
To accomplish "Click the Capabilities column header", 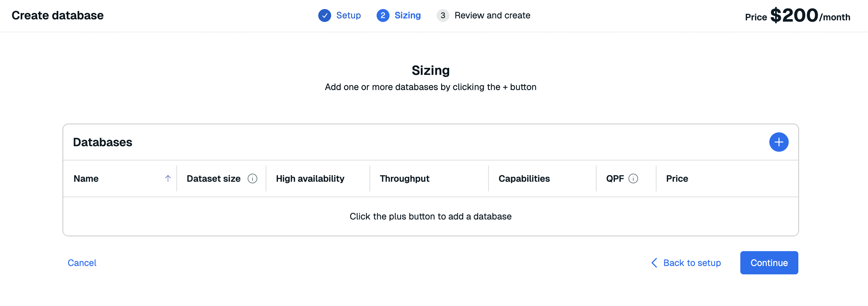I will coord(524,178).
